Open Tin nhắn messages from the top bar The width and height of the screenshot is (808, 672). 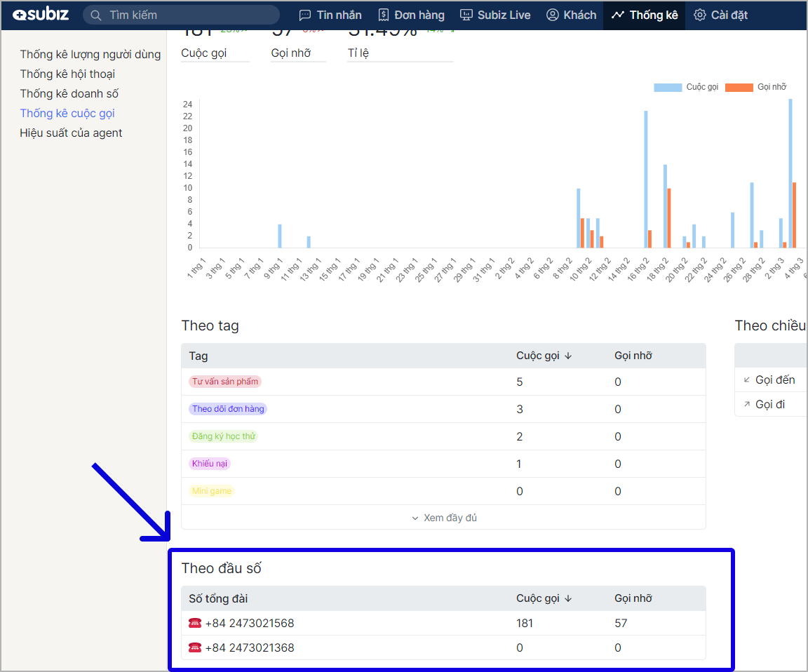[330, 15]
